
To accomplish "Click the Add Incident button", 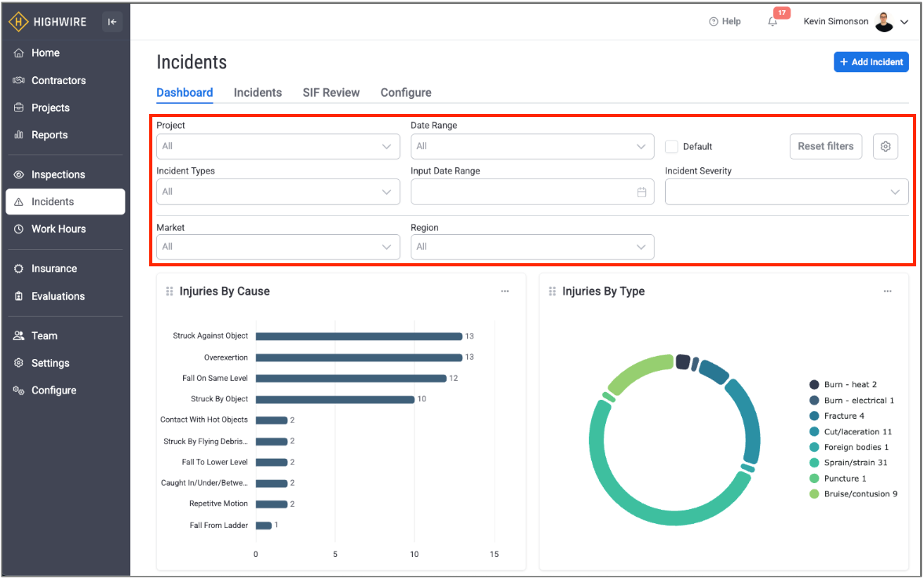I will [x=871, y=62].
